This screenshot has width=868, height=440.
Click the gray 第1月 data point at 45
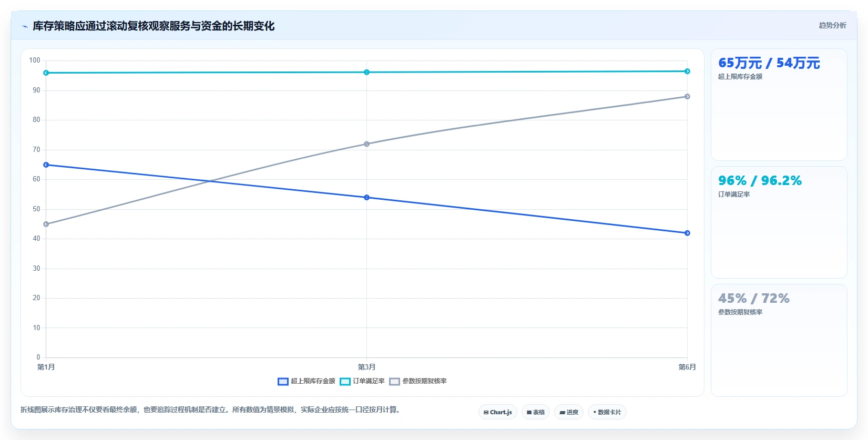46,224
